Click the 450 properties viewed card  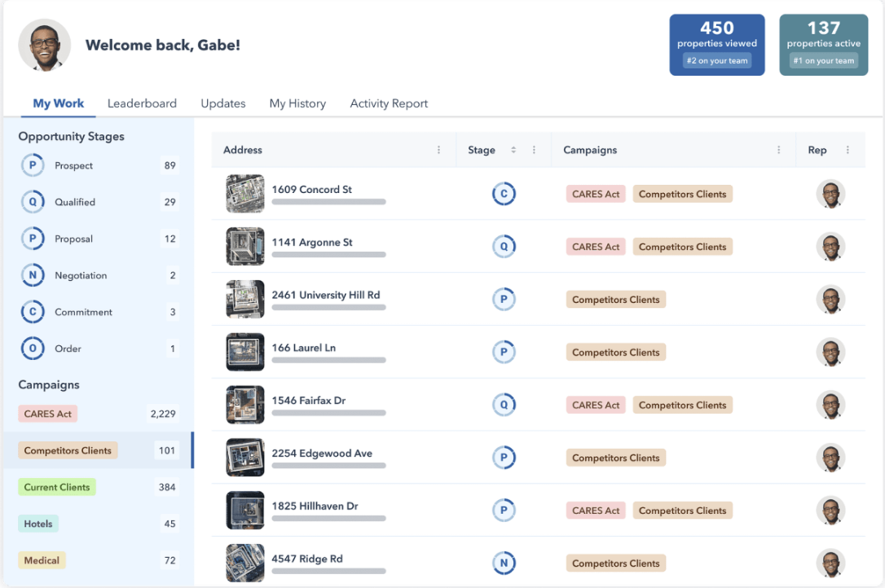pos(716,45)
